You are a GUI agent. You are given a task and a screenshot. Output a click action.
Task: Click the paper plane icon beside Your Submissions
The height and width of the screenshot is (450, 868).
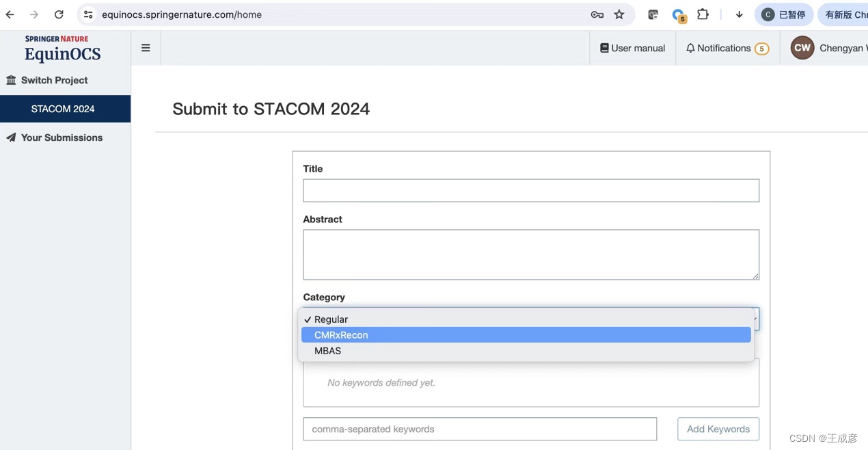[10, 137]
